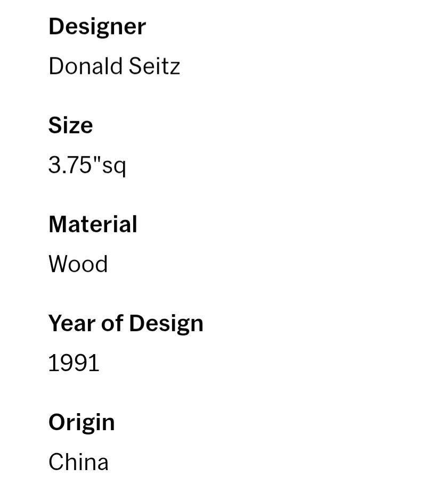Click the bold Material heading
Image resolution: width=448 pixels, height=493 pixels.
(x=93, y=224)
